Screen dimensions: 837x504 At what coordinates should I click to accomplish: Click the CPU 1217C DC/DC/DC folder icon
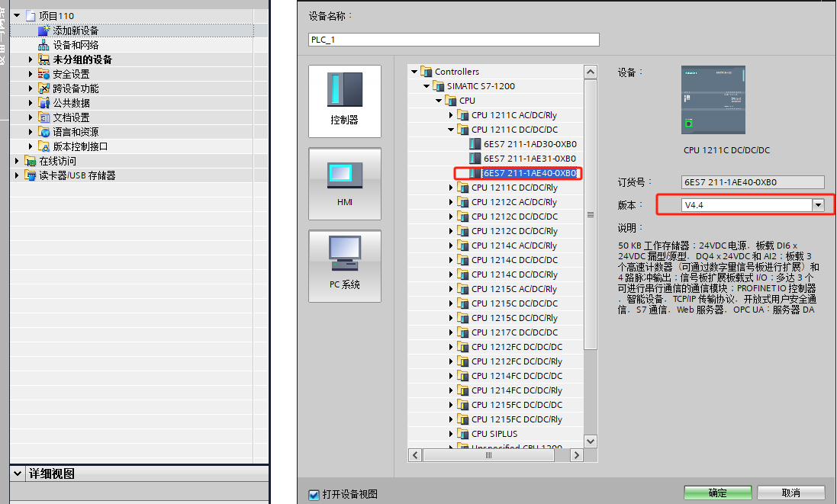tap(463, 332)
